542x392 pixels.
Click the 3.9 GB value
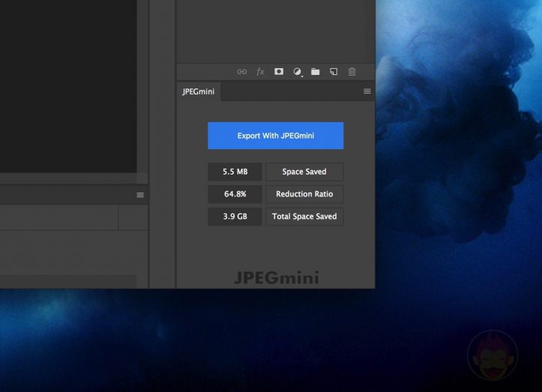point(235,217)
